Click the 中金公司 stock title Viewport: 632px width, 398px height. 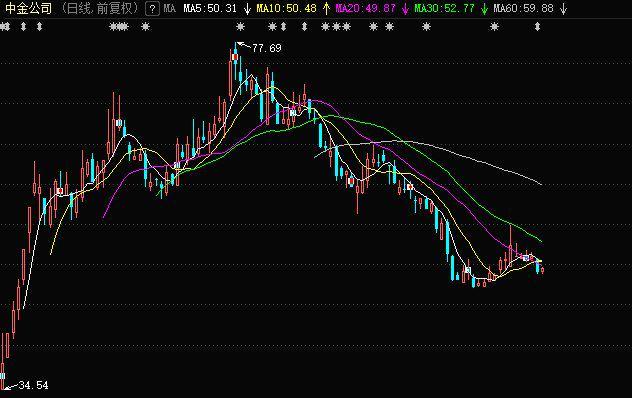(29, 8)
